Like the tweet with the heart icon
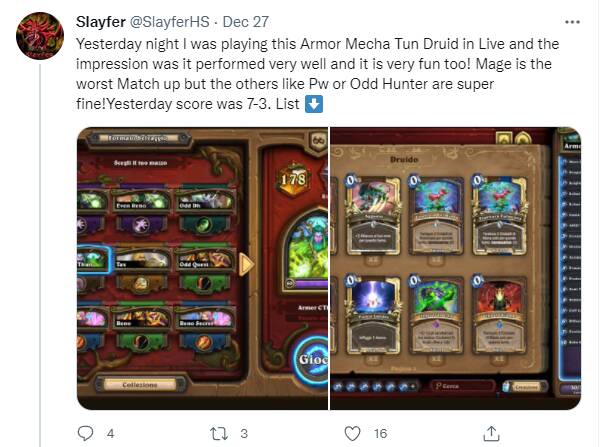 click(352, 434)
